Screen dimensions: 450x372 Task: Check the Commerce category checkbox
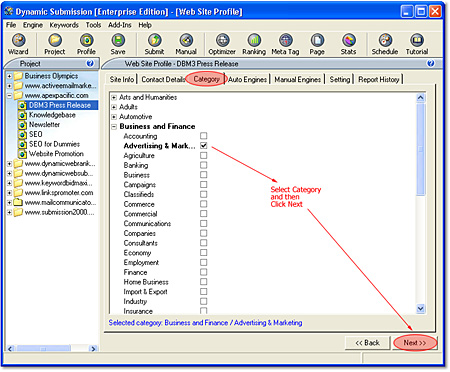(204, 204)
